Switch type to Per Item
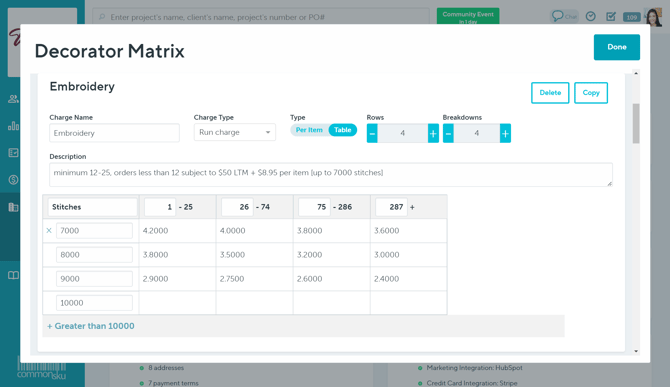The height and width of the screenshot is (387, 670). pyautogui.click(x=309, y=130)
